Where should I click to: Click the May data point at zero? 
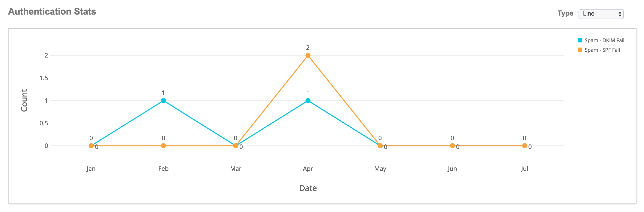(x=380, y=146)
